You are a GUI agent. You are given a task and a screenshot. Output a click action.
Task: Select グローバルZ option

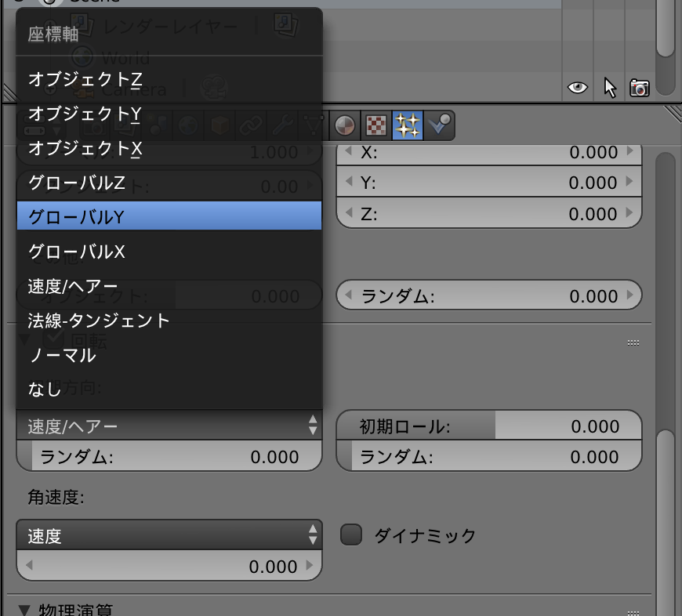169,183
